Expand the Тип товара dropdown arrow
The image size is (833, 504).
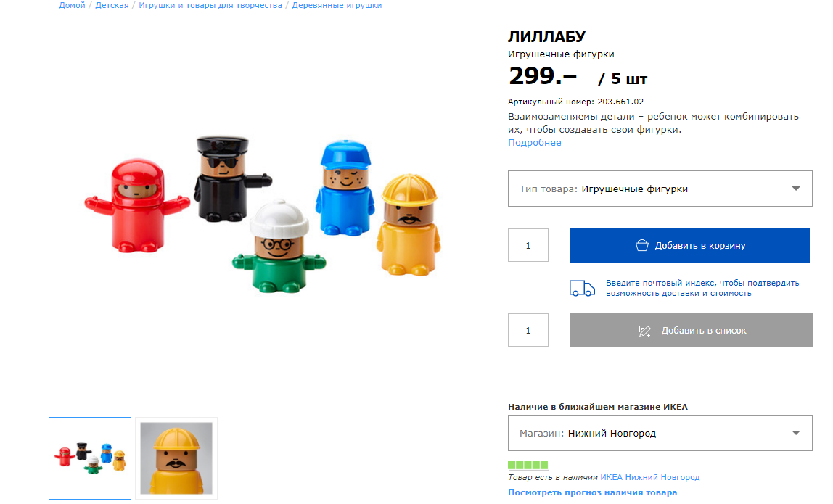tap(796, 189)
